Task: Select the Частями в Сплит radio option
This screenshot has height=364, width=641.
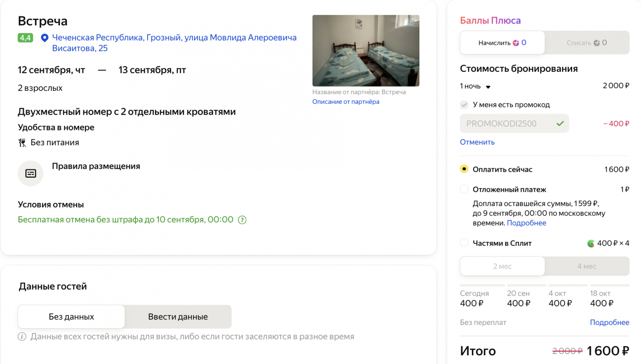Action: point(464,242)
